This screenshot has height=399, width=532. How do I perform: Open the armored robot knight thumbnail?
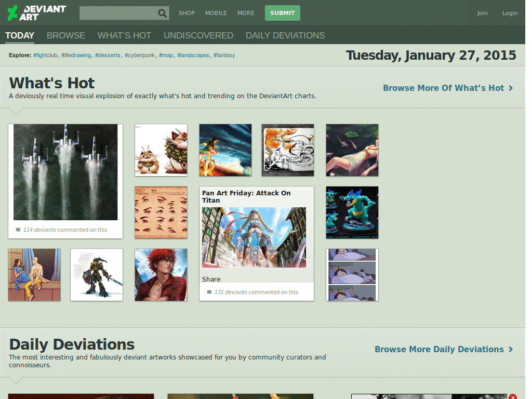[x=97, y=275]
